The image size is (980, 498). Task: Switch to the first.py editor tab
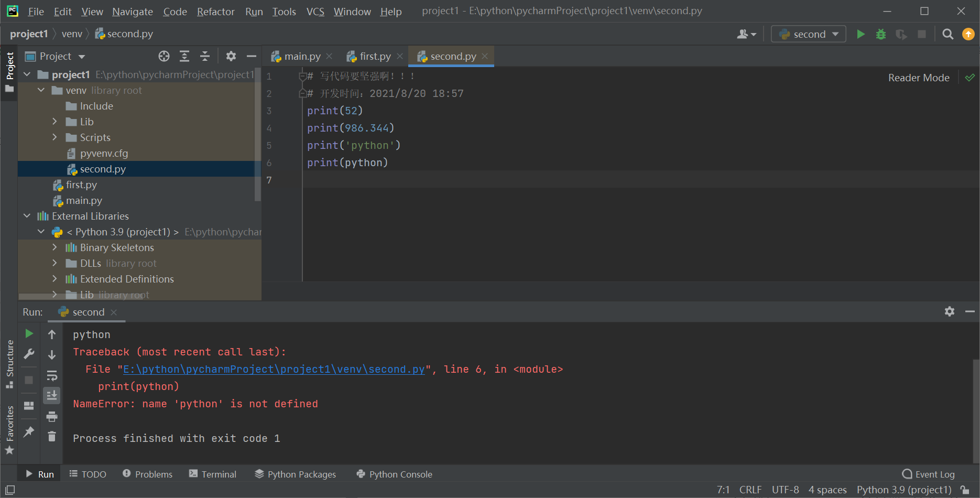tap(375, 56)
